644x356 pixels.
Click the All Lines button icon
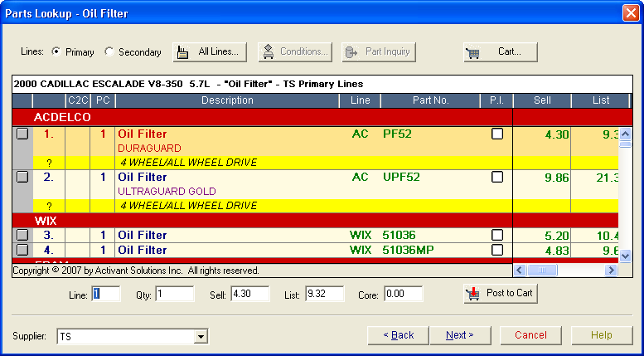coord(186,51)
